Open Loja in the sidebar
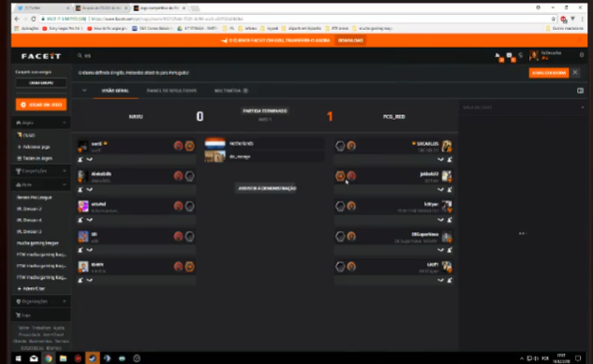This screenshot has width=593, height=364. pyautogui.click(x=23, y=315)
